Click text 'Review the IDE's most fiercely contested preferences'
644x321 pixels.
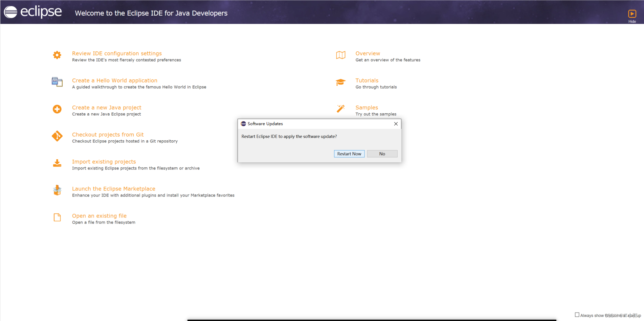pos(127,60)
